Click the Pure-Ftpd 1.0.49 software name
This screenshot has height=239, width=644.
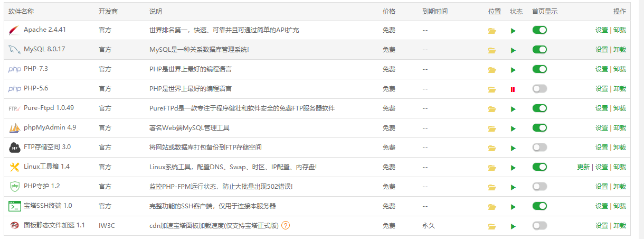(x=49, y=108)
